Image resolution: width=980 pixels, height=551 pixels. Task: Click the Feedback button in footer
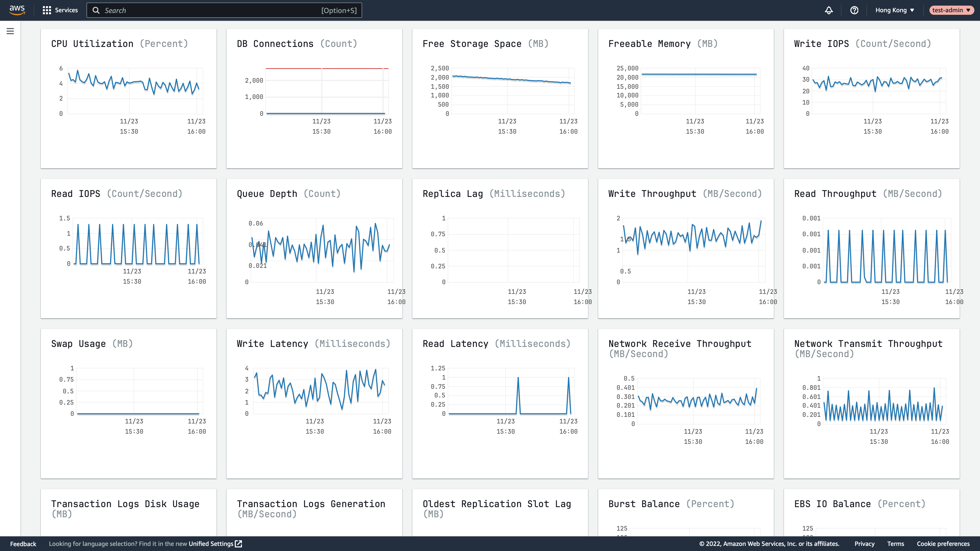(x=23, y=544)
